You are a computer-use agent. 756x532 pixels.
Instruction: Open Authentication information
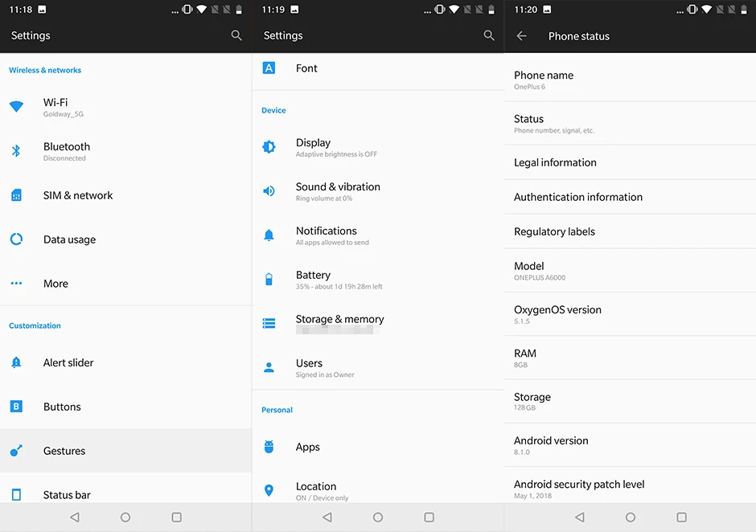pos(631,197)
